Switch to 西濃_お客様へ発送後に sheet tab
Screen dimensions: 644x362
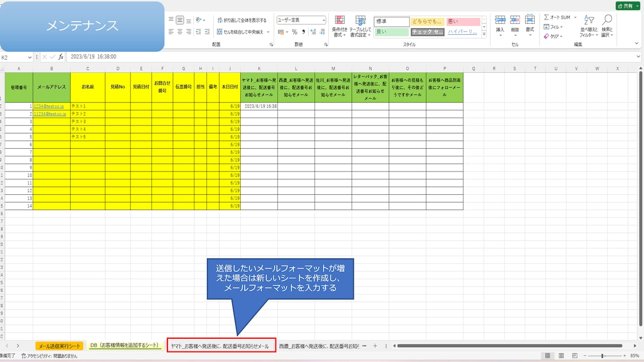[x=319, y=346]
